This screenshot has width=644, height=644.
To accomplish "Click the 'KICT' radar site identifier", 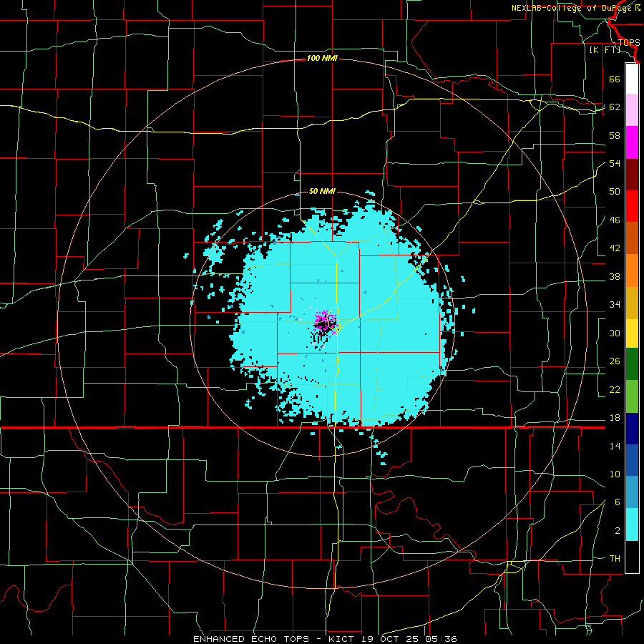I will click(343, 639).
